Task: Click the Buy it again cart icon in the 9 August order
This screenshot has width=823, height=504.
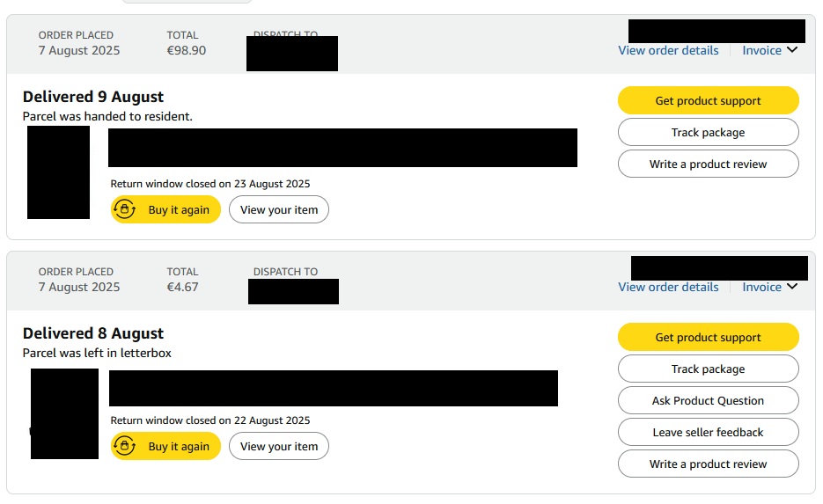Action: [125, 209]
